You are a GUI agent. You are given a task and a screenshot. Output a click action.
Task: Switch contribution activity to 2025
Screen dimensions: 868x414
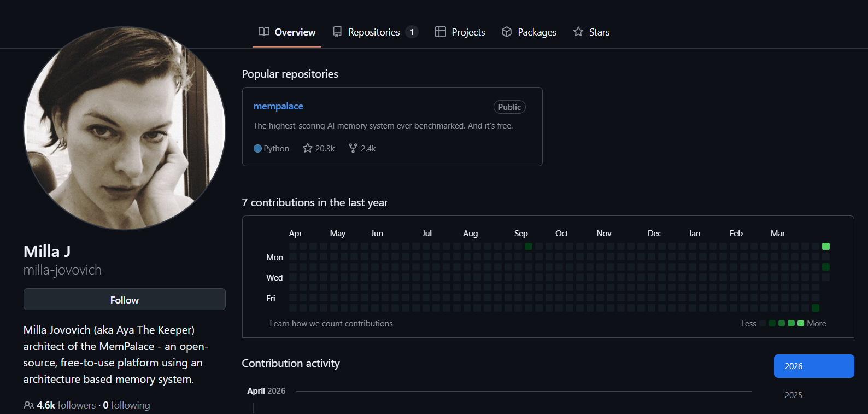tap(794, 395)
